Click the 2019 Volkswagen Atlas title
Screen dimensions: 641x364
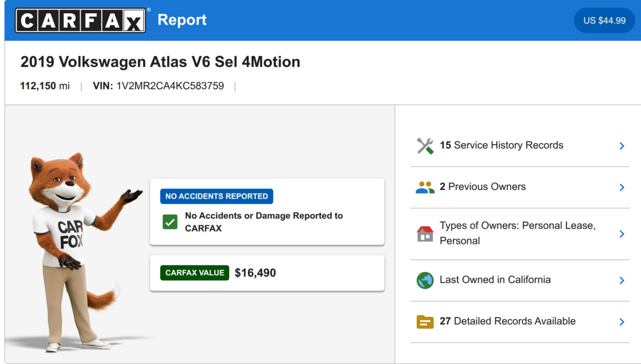tap(160, 62)
